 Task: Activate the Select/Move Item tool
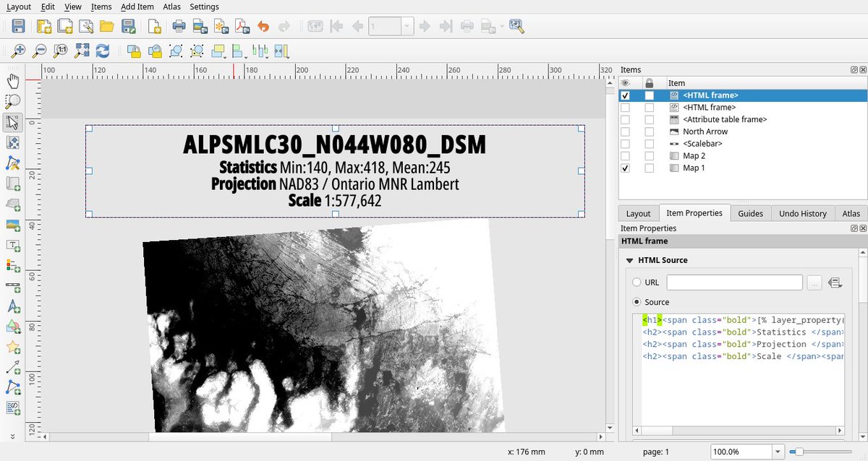coord(12,122)
